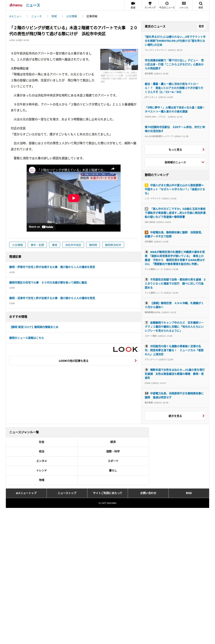Screen dimensions: 215x644
Task: Select トレンド news genre
Action: pyautogui.click(x=42, y=470)
